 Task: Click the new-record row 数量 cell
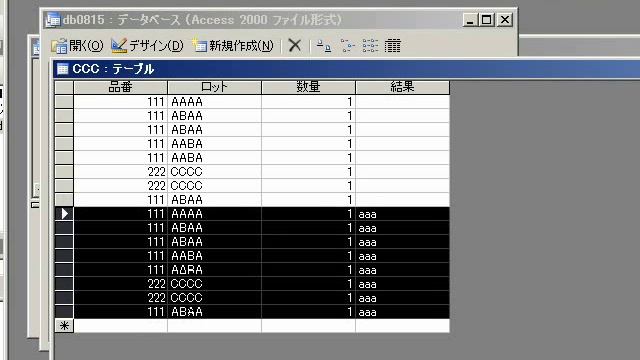(308, 326)
